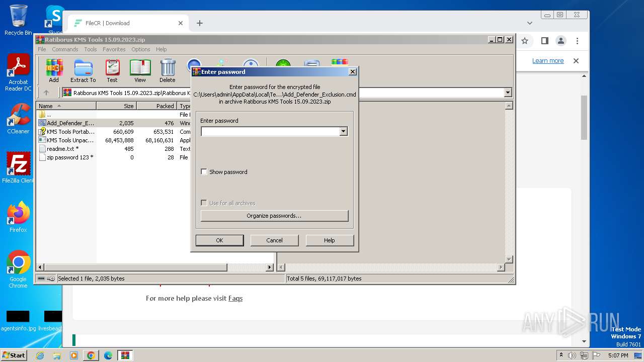644x362 pixels.
Task: Open Firefox desktop shortcut
Action: (x=18, y=217)
